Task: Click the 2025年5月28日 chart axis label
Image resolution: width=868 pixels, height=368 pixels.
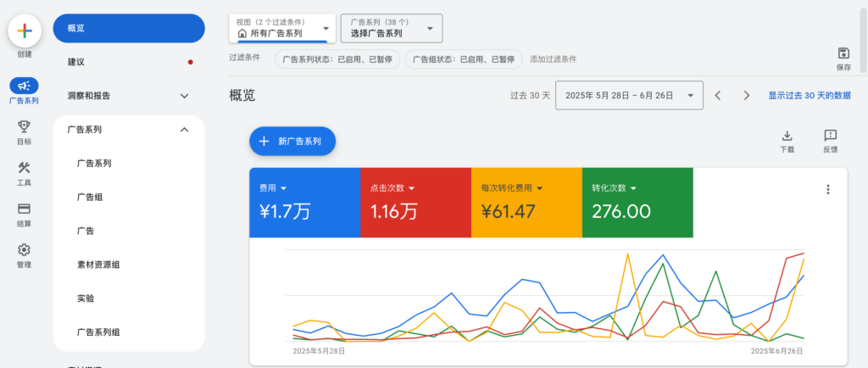Action: pos(319,351)
